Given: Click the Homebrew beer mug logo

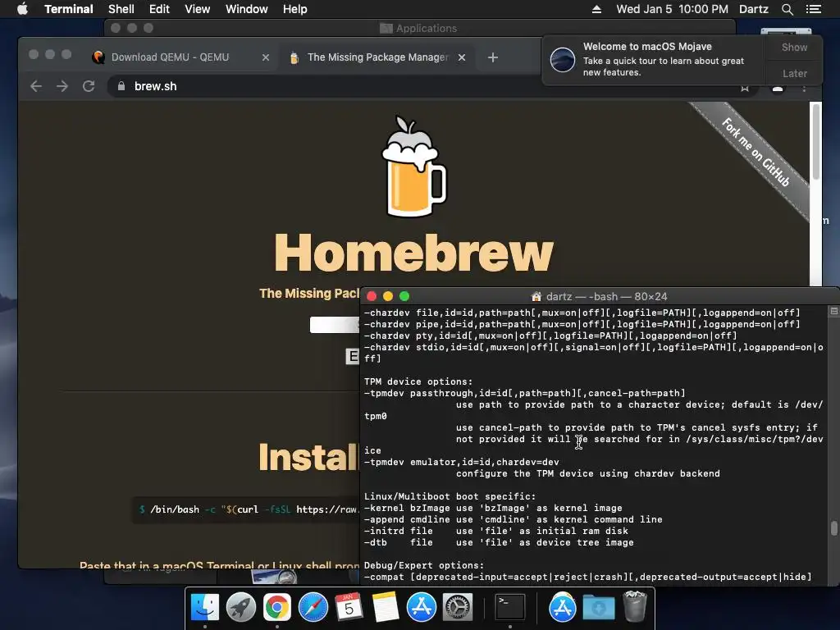Looking at the screenshot, I should (413, 166).
